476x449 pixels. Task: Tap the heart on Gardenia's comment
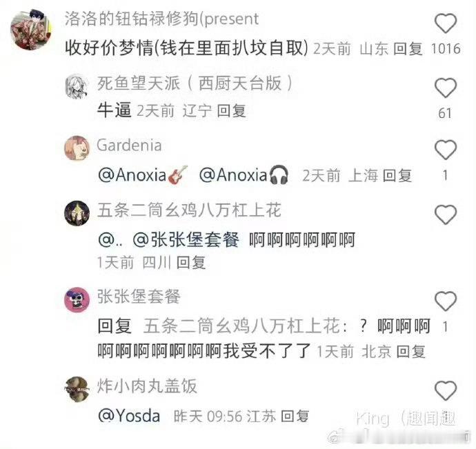click(x=446, y=150)
